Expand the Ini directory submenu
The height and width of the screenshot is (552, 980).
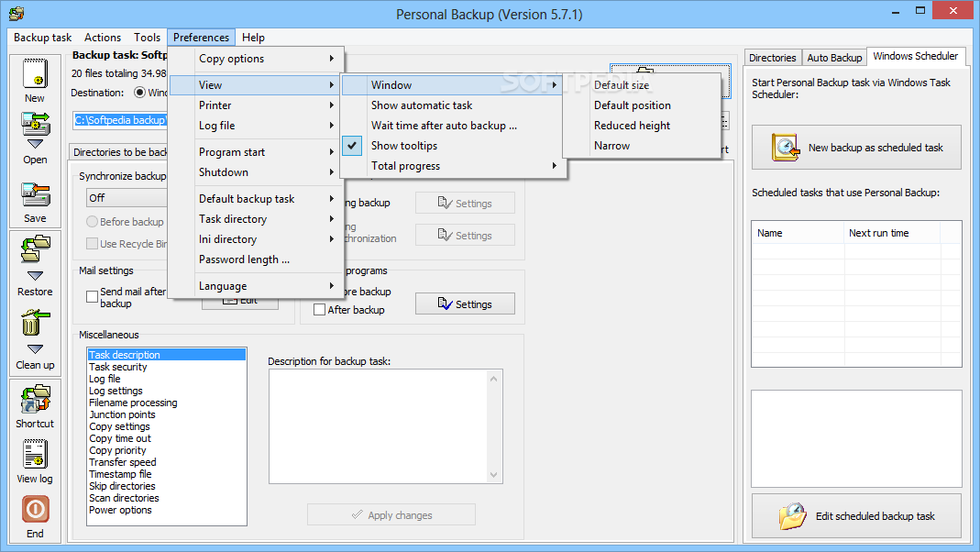[x=256, y=238]
